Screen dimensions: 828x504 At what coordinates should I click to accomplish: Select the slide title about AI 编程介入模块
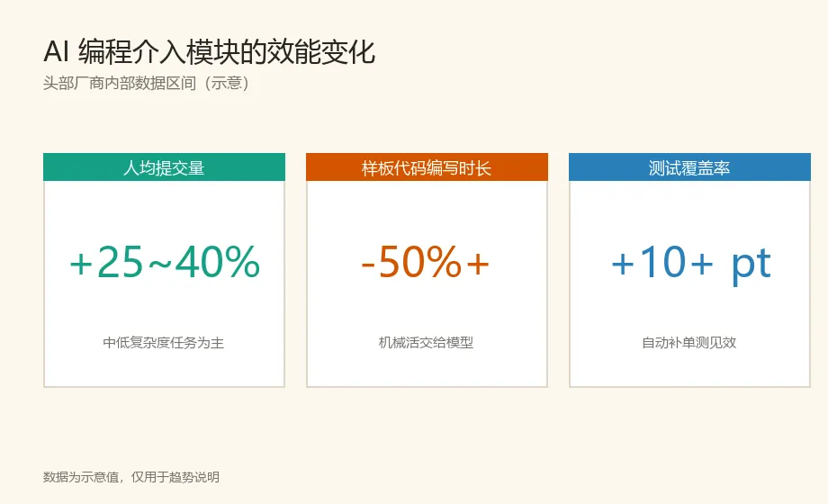(x=209, y=52)
